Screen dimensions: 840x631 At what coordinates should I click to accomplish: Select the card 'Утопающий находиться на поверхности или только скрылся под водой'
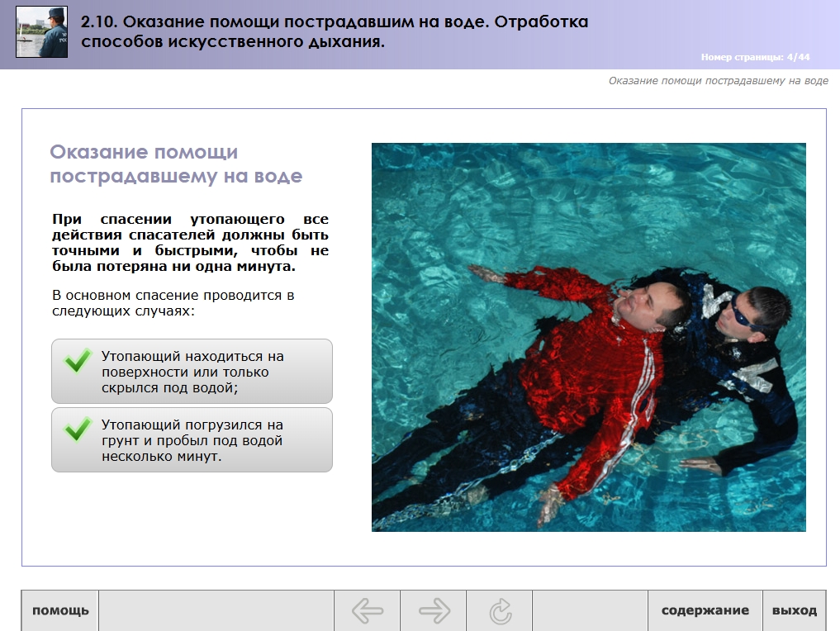click(x=192, y=371)
